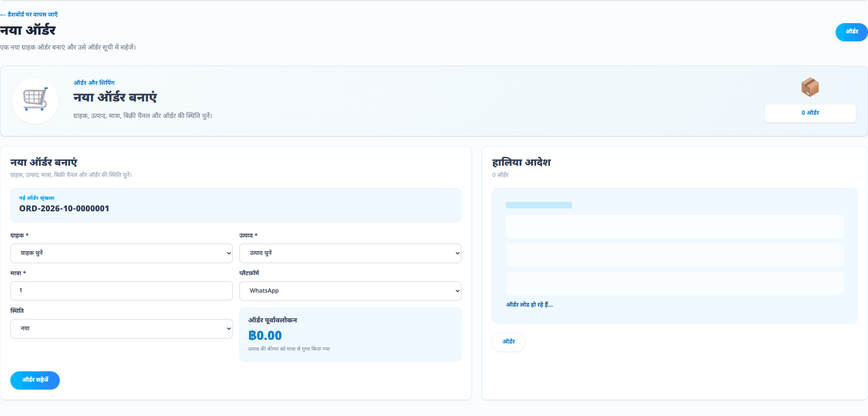Click the नई ऑर्डर श्रृंखला label
868x416 pixels.
(x=37, y=198)
